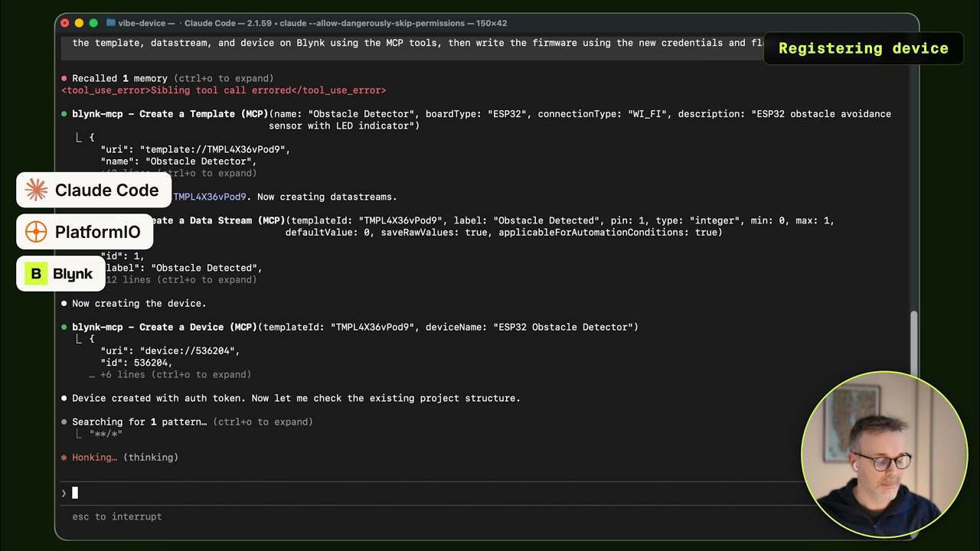Screen dimensions: 980x551
Task: Click the Create a Data Stream (MCP) call
Action: pos(490,227)
